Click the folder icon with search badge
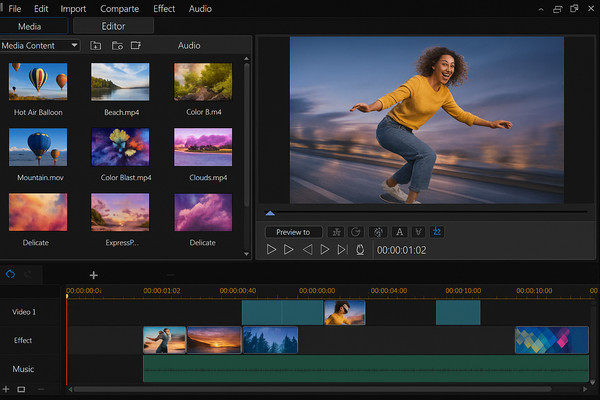The width and height of the screenshot is (600, 400). coord(117,45)
